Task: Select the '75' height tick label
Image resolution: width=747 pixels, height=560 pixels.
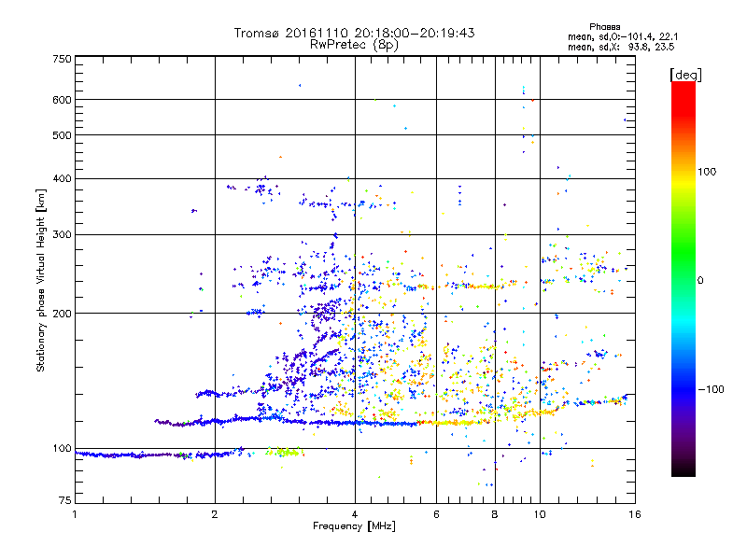Action: pyautogui.click(x=65, y=500)
